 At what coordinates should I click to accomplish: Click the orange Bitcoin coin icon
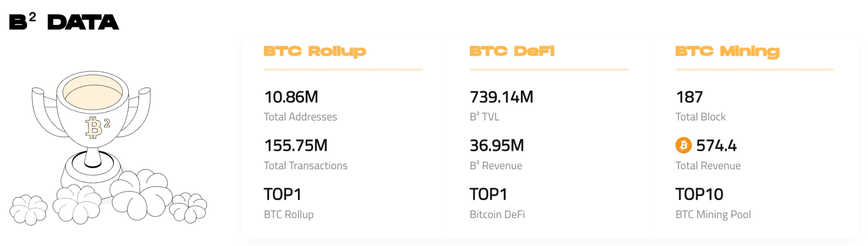(x=683, y=145)
